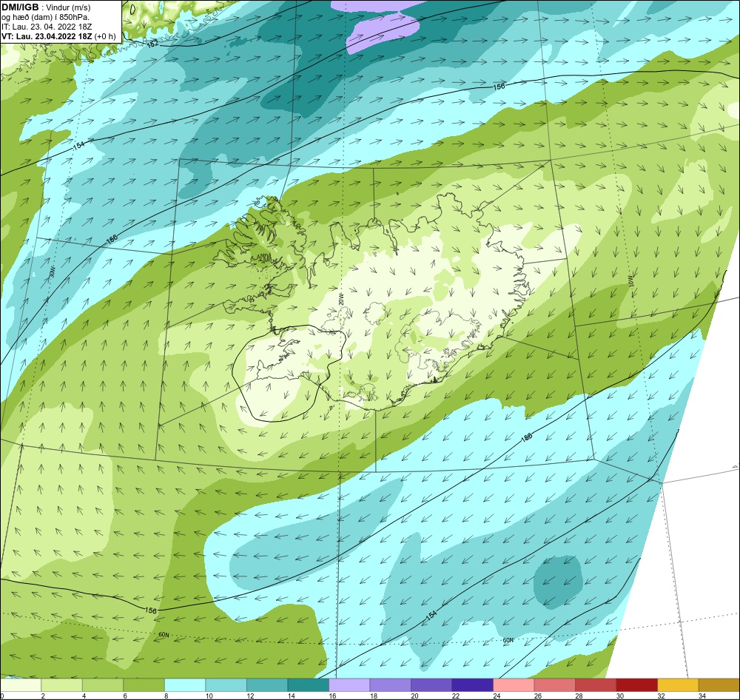Pick the 4–6 m/s green legend swatch

(103, 685)
